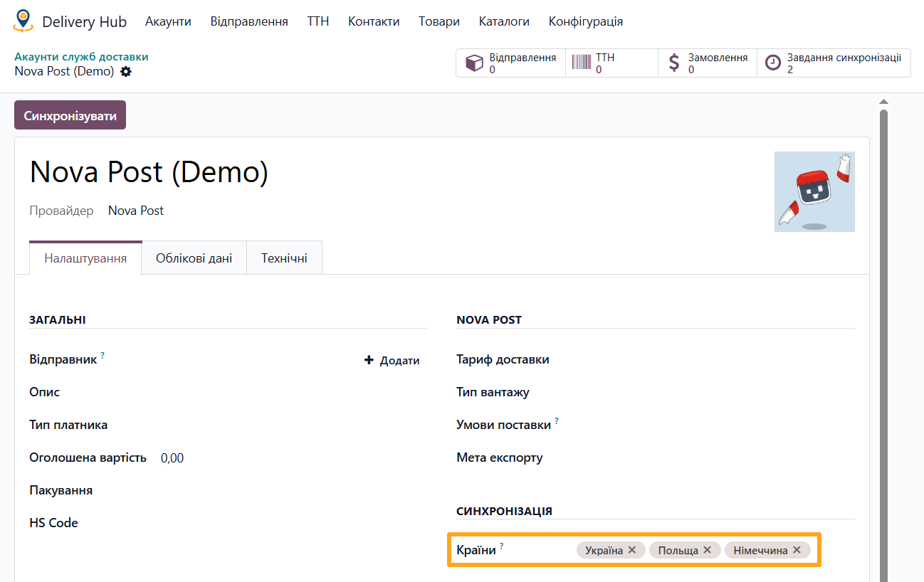Show help tooltip for Країни
This screenshot has height=582, width=924.
[501, 546]
